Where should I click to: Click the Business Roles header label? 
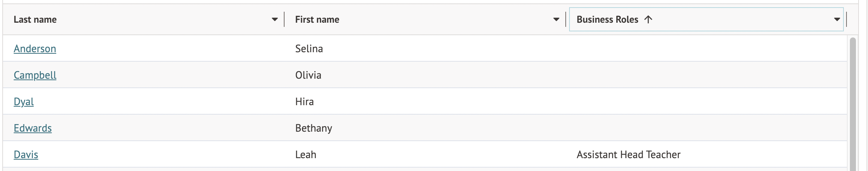click(x=607, y=19)
